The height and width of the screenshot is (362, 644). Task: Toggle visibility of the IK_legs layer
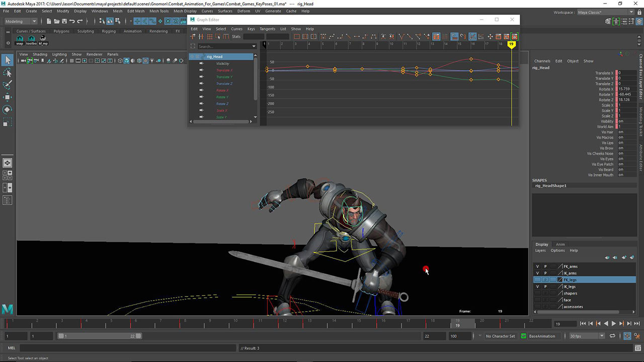pyautogui.click(x=537, y=287)
